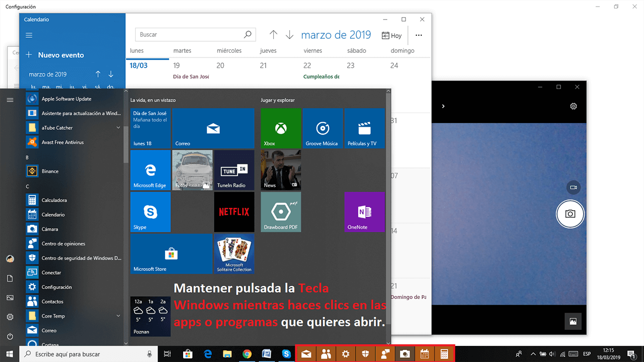Move the mini calendar to the previous month
This screenshot has height=362, width=644.
coord(98,74)
